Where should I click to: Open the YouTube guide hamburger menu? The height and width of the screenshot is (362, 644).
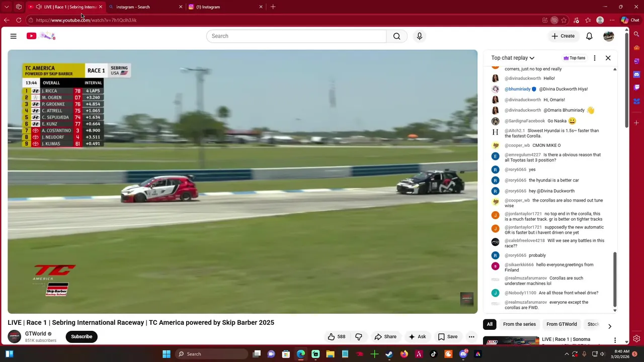pyautogui.click(x=14, y=36)
